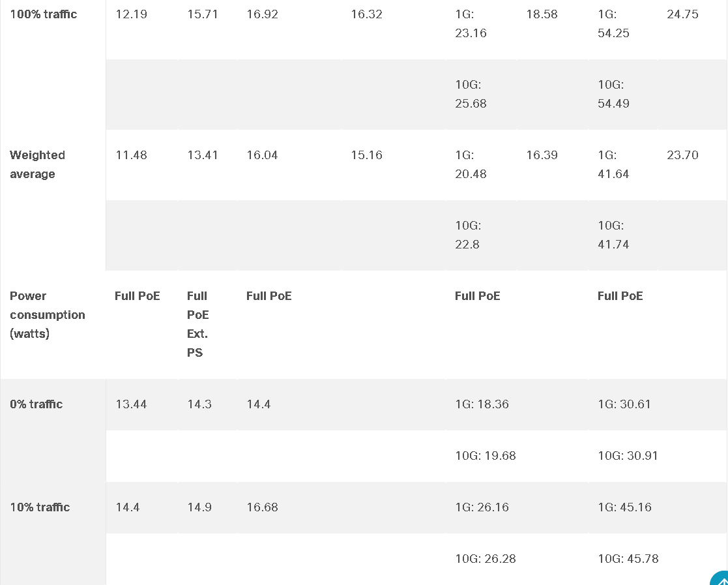Click the 24.75 value cell
The image size is (728, 585).
(682, 14)
